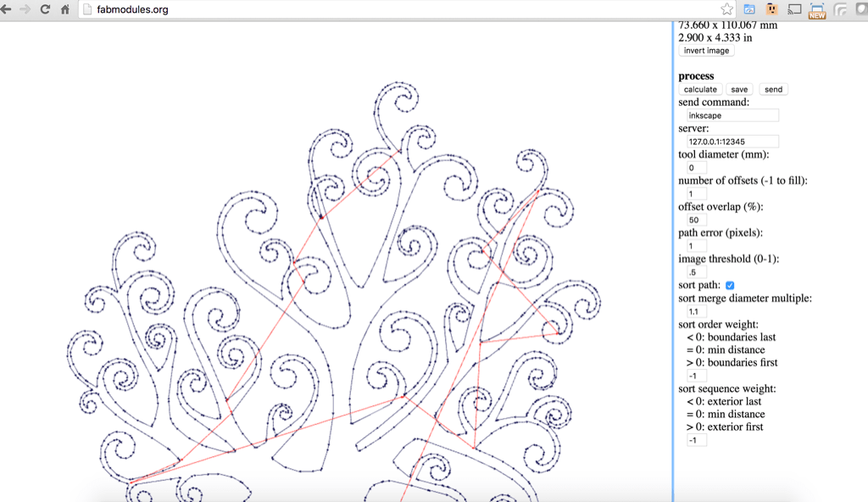Click the orange face extension icon
This screenshot has width=868, height=502.
coord(771,9)
